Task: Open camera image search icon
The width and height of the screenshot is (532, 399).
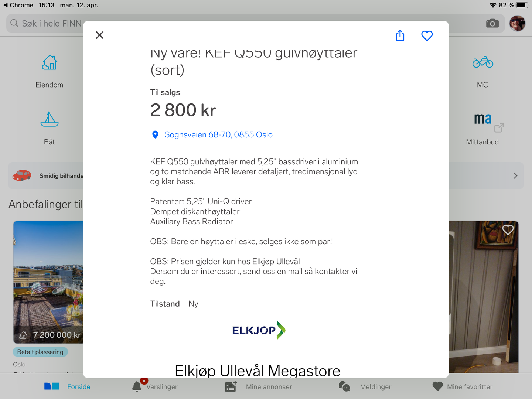Action: point(492,24)
